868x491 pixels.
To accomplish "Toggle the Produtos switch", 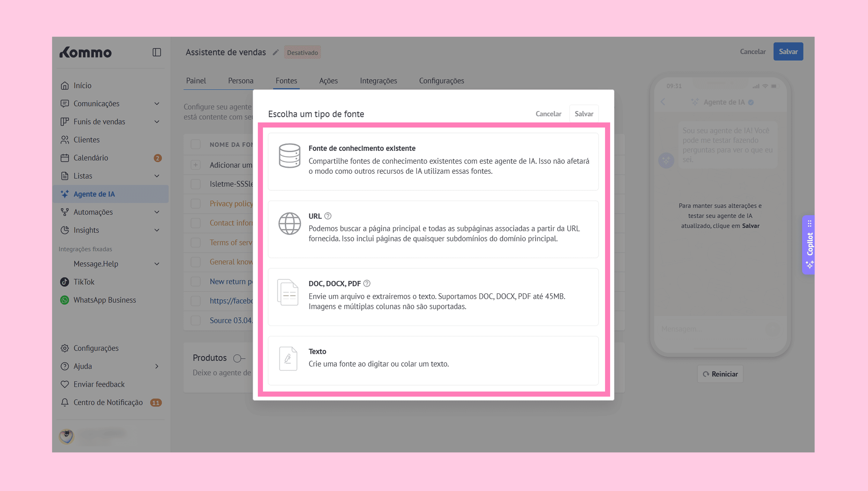I will pos(239,358).
